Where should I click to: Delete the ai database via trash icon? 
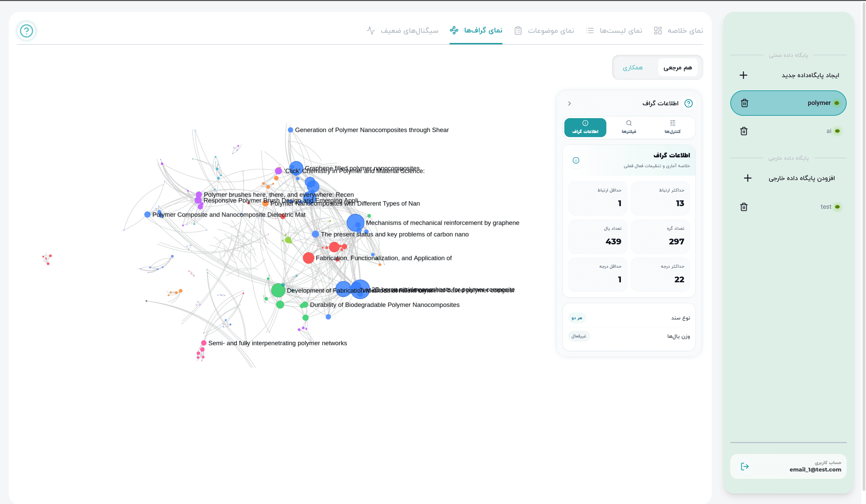click(x=744, y=131)
